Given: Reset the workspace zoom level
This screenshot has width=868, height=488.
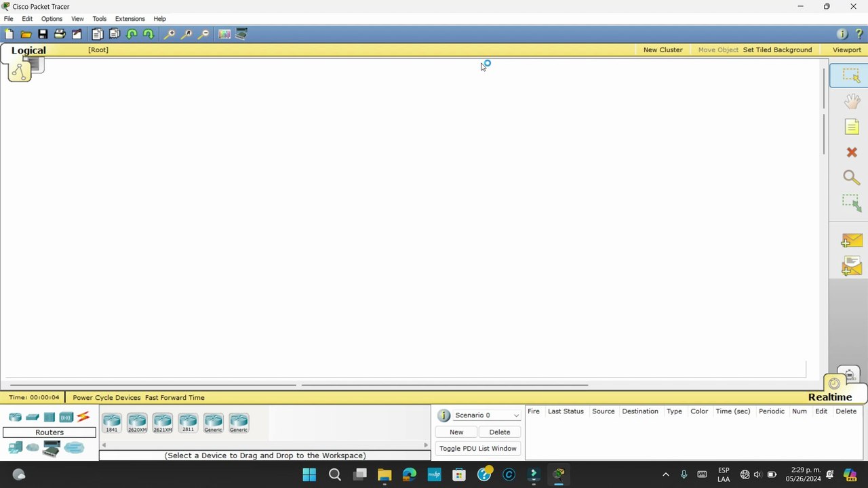Looking at the screenshot, I should [x=186, y=34].
